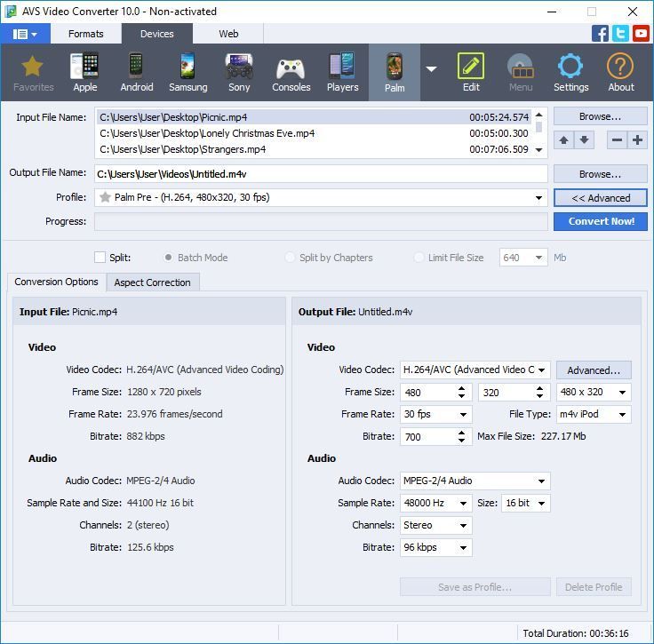The height and width of the screenshot is (644, 654).
Task: Open the Facebook page icon
Action: pos(600,34)
